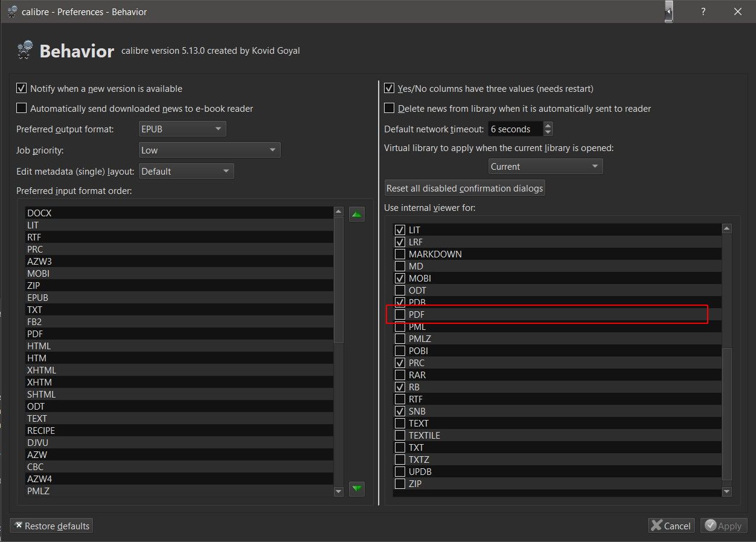Uncheck MOBI in internal viewer list
Image resolution: width=756 pixels, height=542 pixels.
pyautogui.click(x=400, y=279)
